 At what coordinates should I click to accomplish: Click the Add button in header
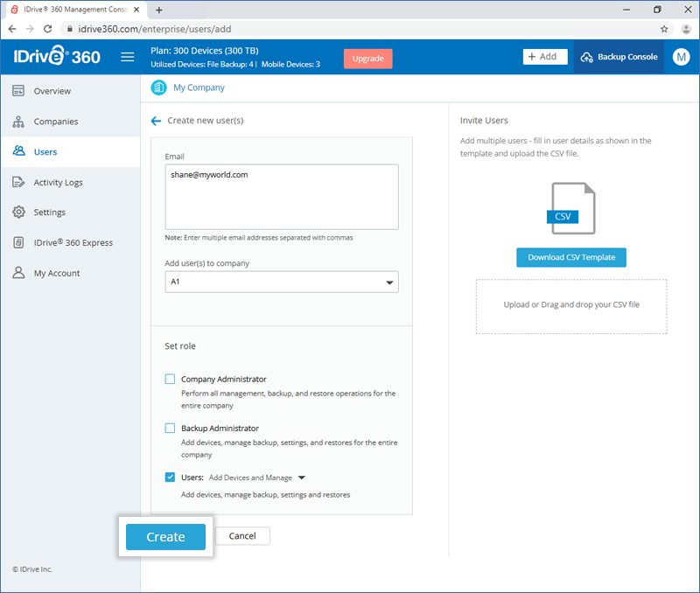click(x=545, y=57)
